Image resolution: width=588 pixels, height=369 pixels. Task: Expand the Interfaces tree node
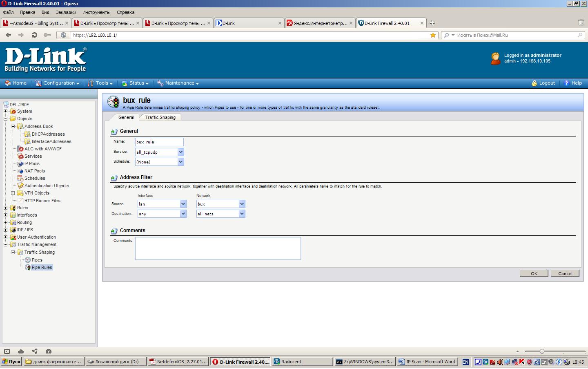(6, 215)
